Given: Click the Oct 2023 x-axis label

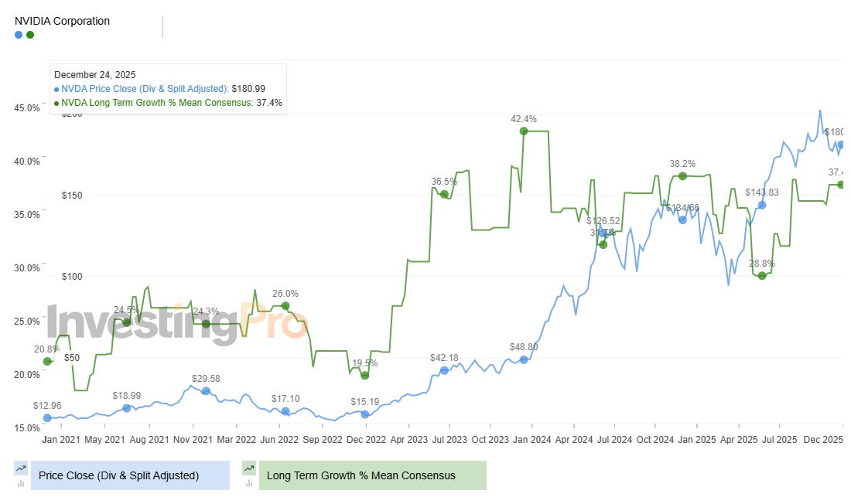Looking at the screenshot, I should pyautogui.click(x=490, y=439).
